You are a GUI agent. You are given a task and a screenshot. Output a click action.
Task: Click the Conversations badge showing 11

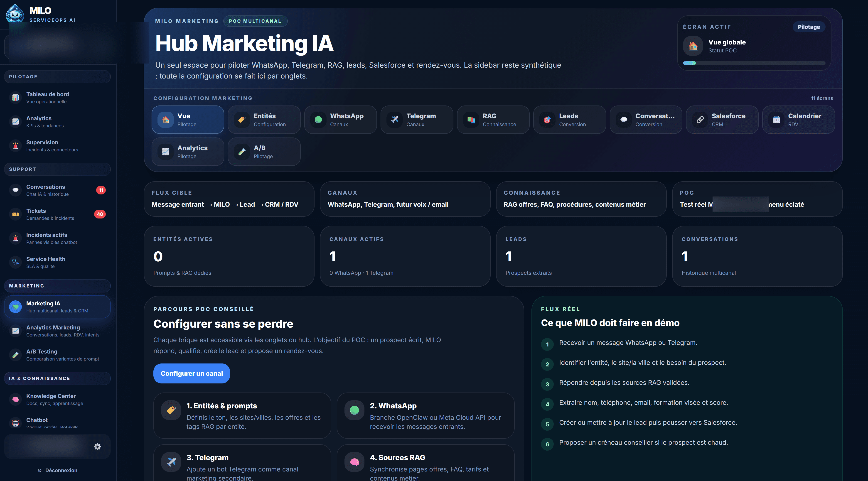tap(101, 190)
